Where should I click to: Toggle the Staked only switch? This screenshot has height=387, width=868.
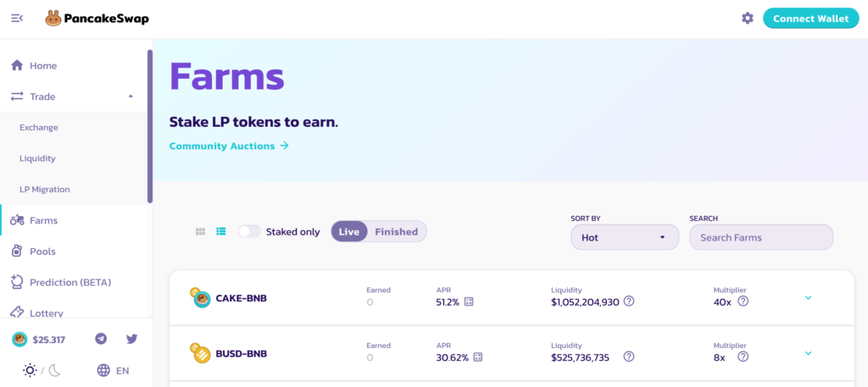249,231
